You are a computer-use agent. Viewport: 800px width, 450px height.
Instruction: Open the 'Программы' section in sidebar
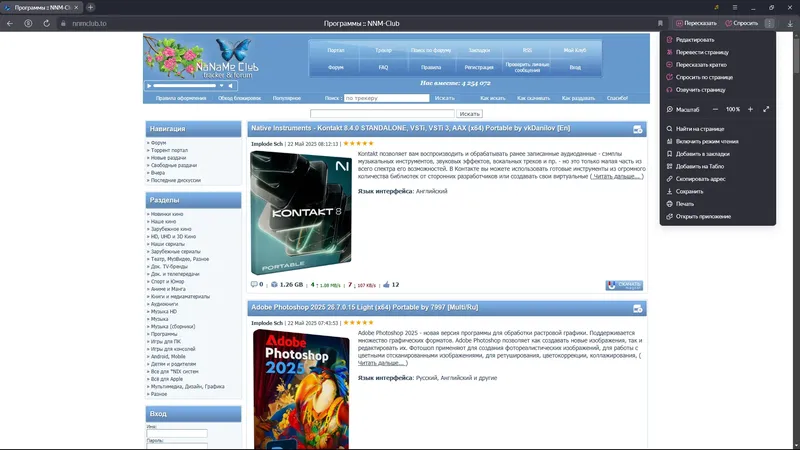(x=164, y=334)
